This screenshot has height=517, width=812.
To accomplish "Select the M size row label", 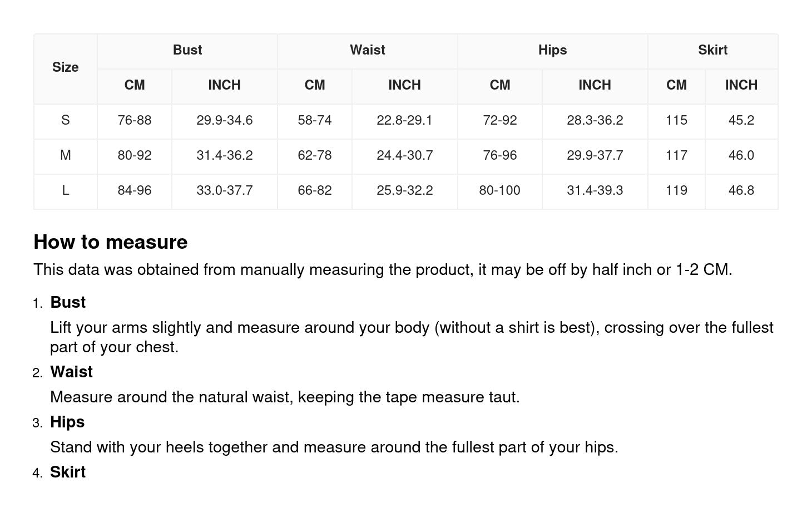I will click(x=66, y=155).
